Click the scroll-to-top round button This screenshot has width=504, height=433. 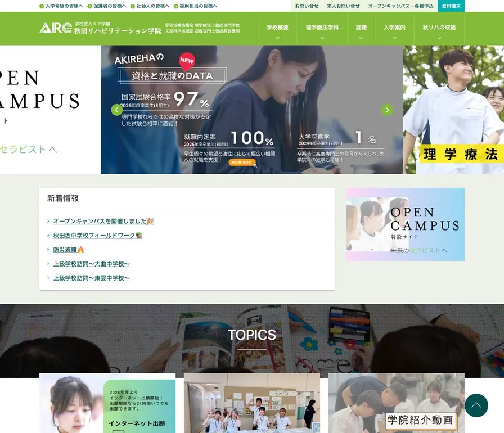[476, 405]
